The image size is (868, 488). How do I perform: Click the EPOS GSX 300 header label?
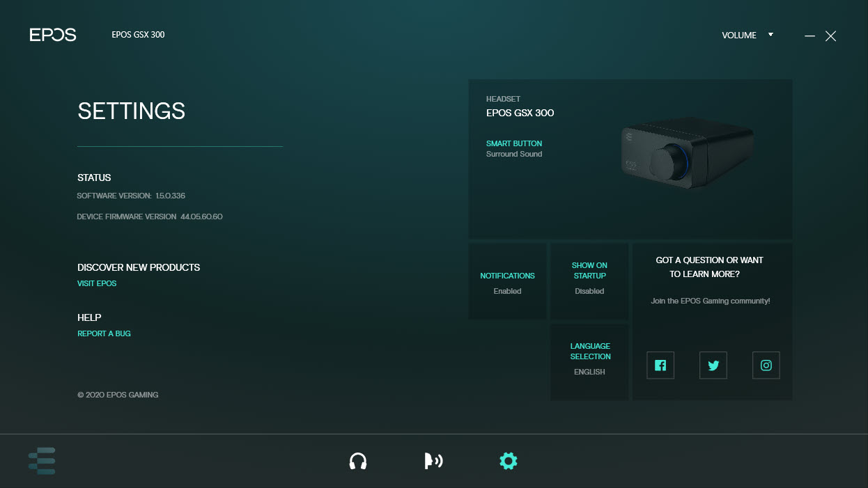coord(138,35)
